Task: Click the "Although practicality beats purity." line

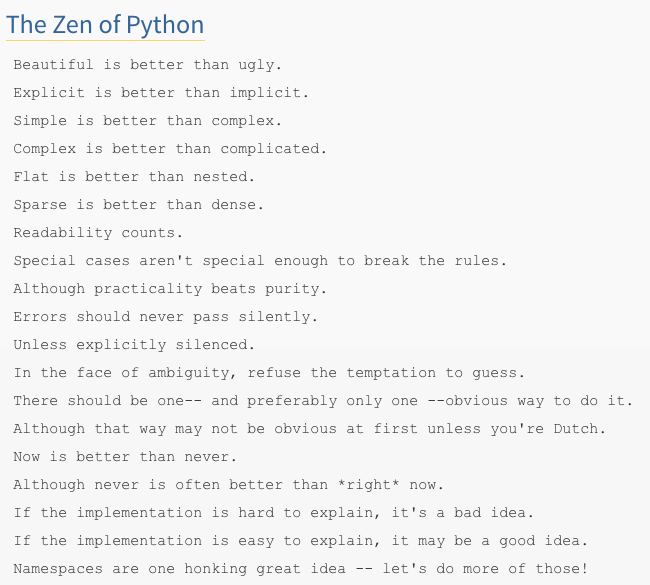Action: [x=170, y=289]
